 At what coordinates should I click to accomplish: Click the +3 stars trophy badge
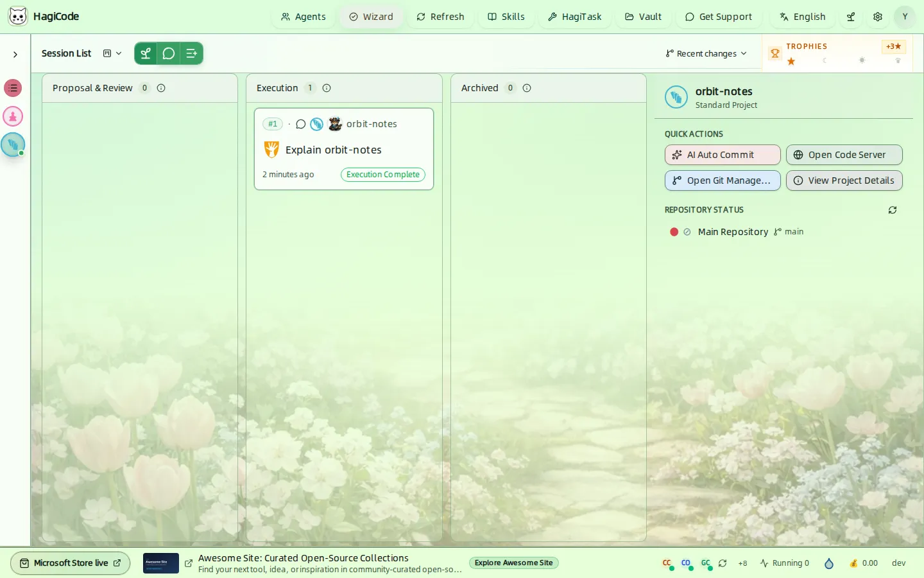coord(893,46)
